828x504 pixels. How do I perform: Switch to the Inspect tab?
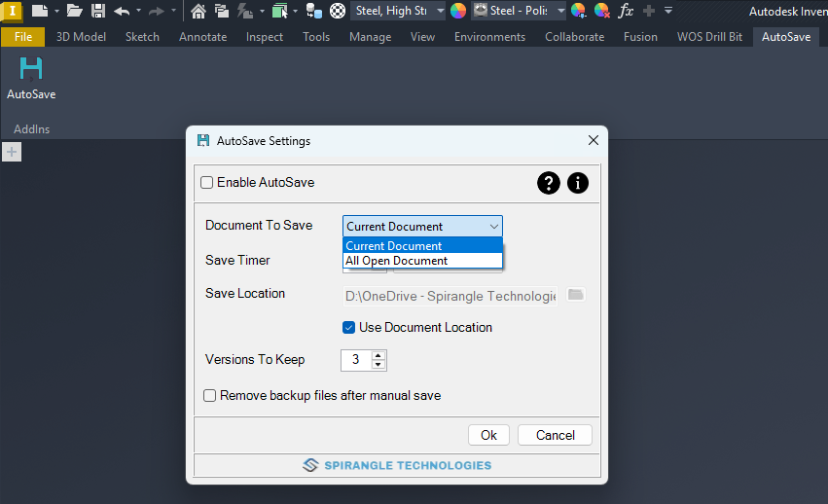(265, 37)
